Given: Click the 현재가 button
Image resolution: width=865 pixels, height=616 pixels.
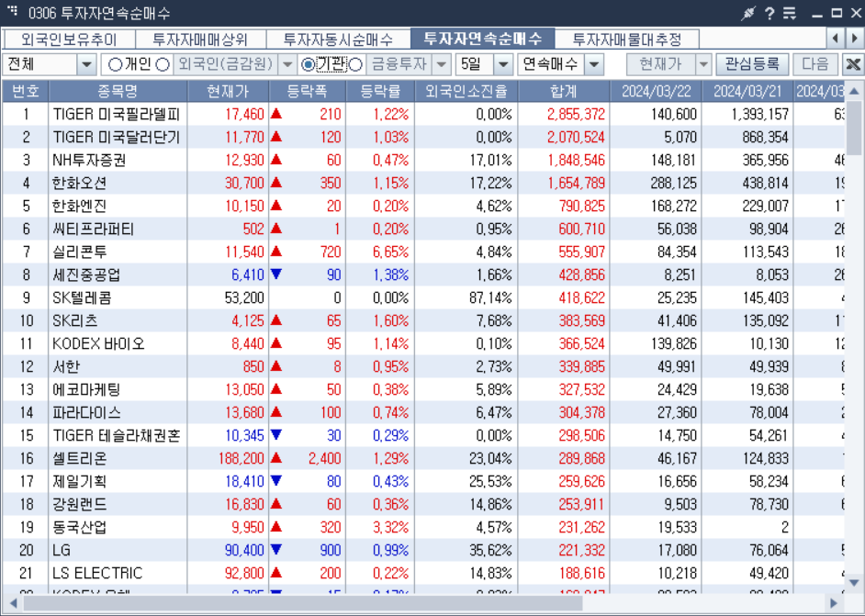Looking at the screenshot, I should (x=661, y=65).
